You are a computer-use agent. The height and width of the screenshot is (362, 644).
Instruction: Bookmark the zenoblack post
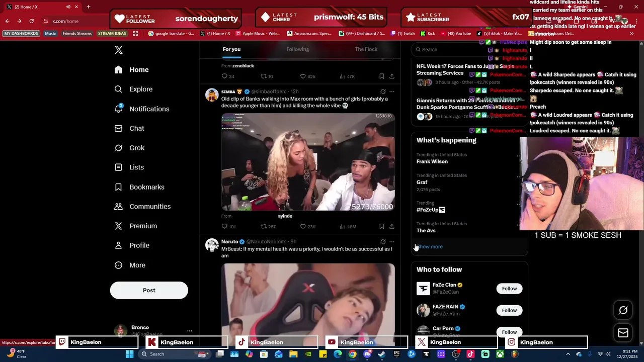click(382, 76)
